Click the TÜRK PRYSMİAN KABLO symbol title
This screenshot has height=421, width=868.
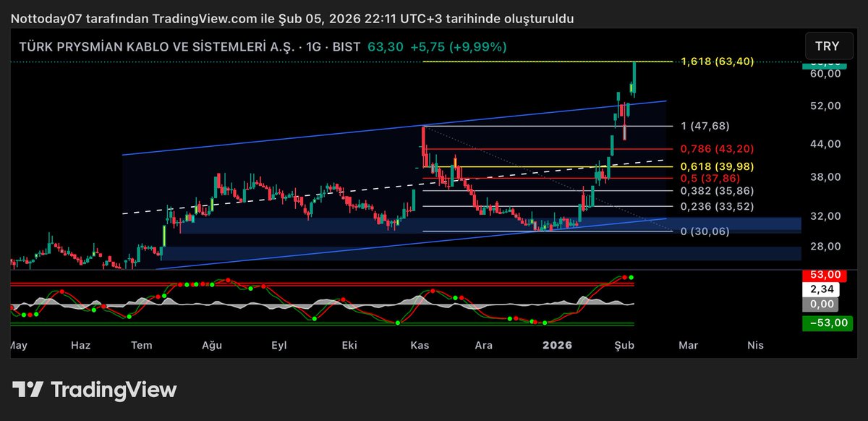190,46
